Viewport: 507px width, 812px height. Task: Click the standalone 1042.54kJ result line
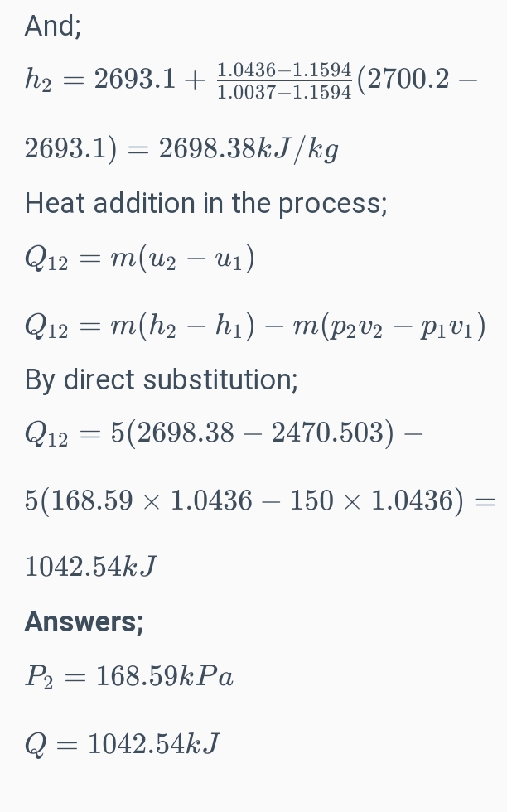(x=90, y=568)
